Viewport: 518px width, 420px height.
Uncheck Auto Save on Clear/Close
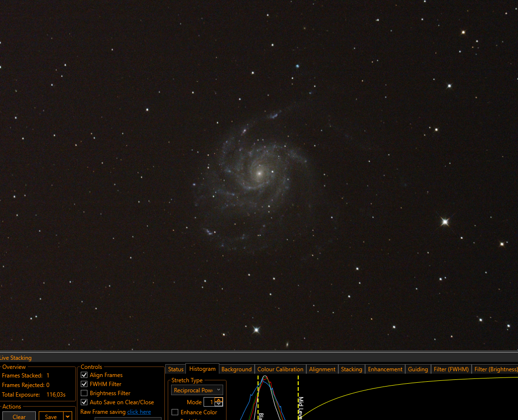click(x=84, y=402)
